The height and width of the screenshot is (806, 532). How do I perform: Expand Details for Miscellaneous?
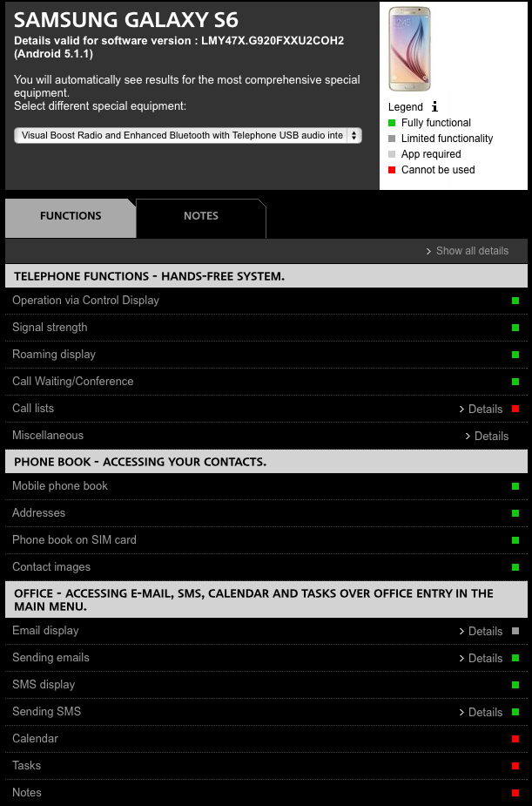tap(487, 436)
